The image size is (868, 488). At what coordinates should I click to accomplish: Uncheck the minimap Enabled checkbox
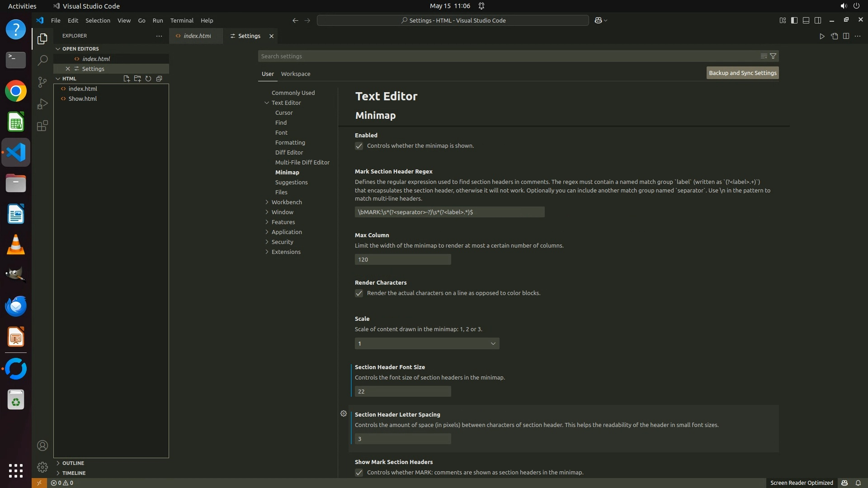(359, 146)
